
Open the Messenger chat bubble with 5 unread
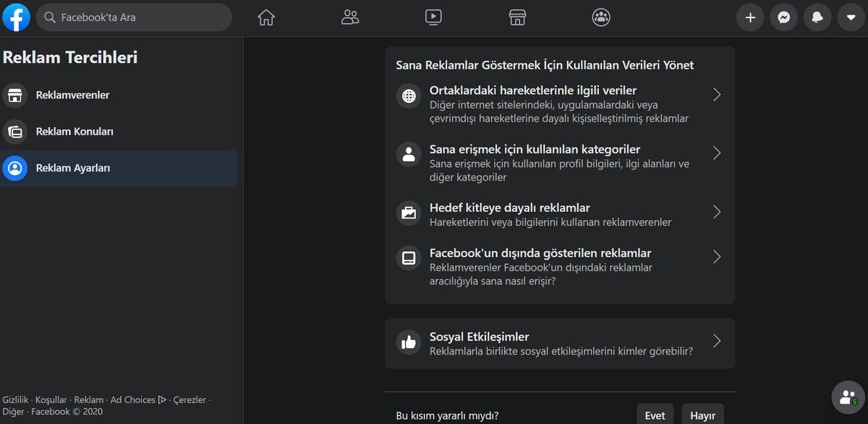846,397
